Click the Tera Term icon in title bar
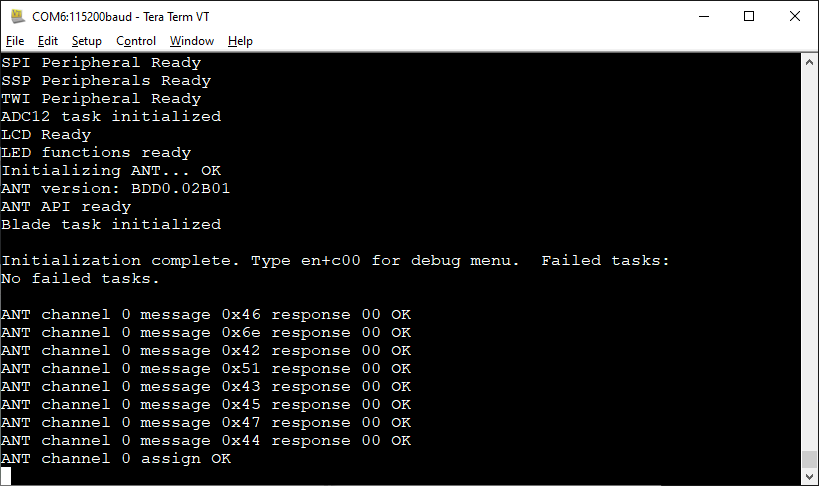The width and height of the screenshot is (819, 486). pyautogui.click(x=17, y=16)
